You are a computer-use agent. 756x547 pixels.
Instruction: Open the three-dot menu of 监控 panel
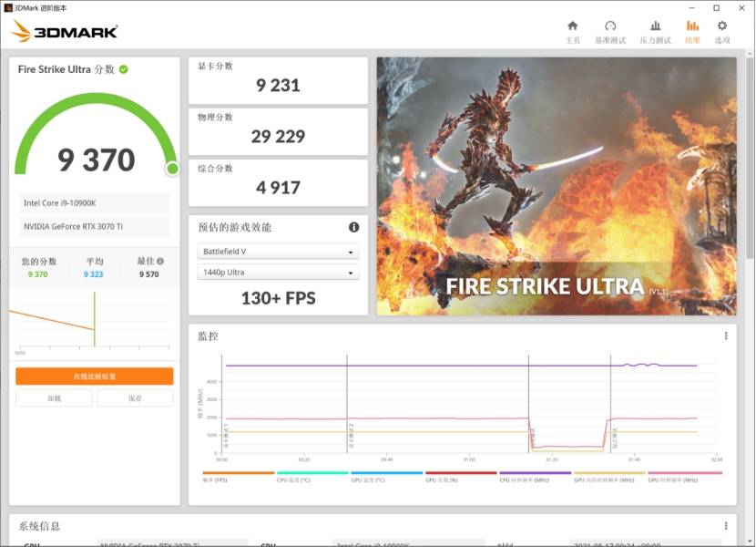pos(726,335)
